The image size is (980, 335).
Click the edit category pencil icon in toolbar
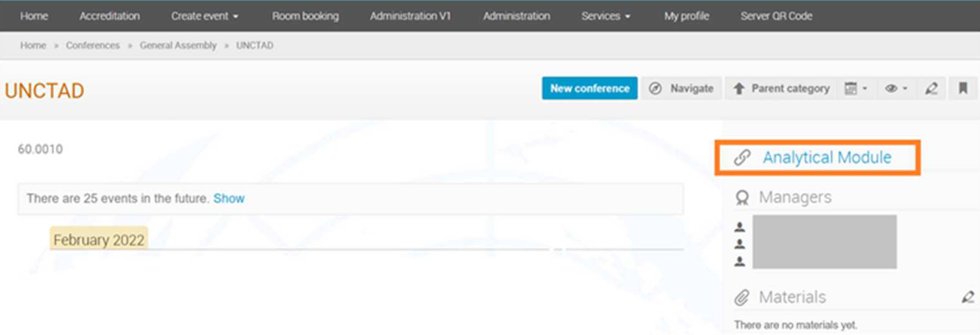coord(931,88)
